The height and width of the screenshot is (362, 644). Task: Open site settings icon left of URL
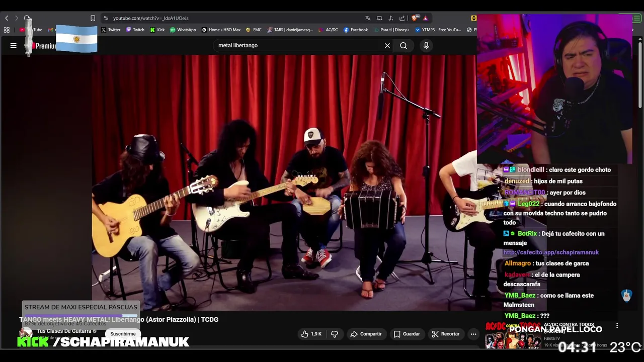pos(106,18)
